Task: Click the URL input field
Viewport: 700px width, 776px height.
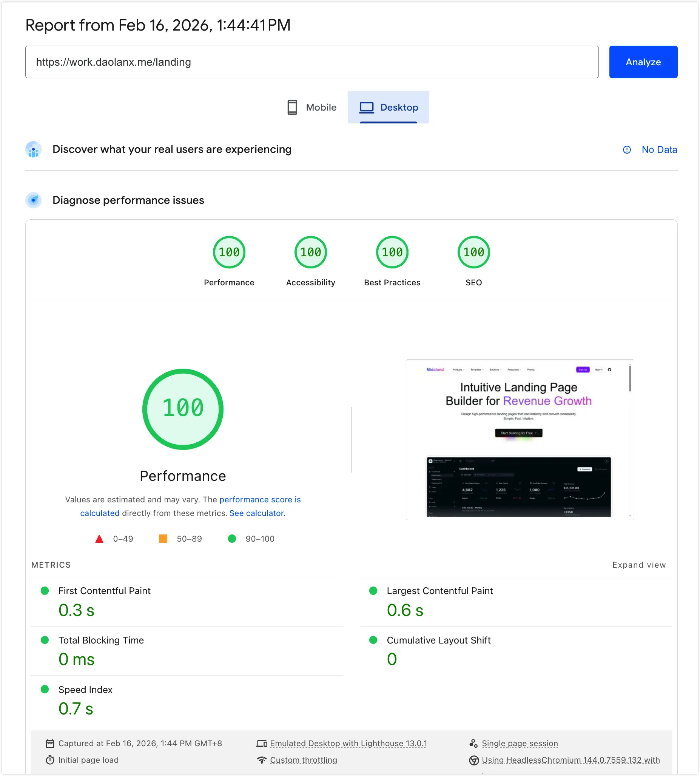Action: tap(311, 62)
